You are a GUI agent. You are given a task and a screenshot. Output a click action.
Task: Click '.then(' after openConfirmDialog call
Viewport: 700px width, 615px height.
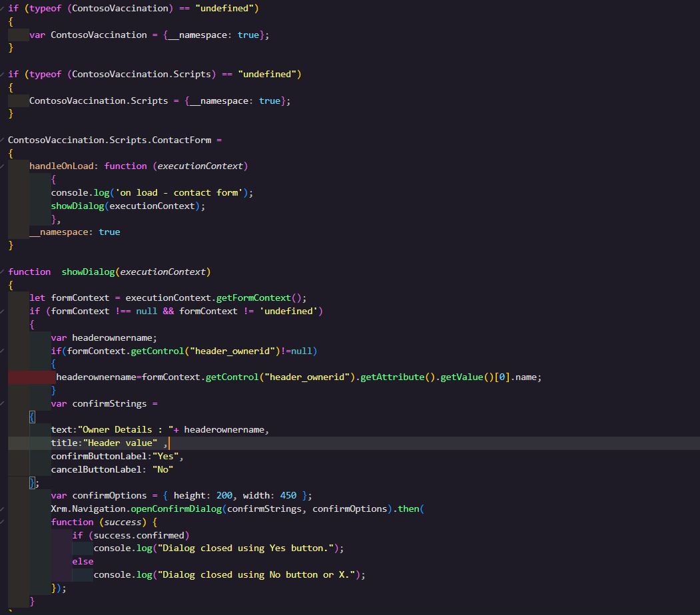tap(408, 509)
